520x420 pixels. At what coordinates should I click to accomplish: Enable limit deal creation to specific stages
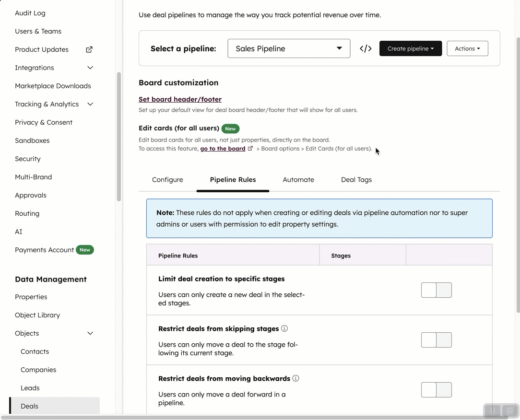pos(436,290)
